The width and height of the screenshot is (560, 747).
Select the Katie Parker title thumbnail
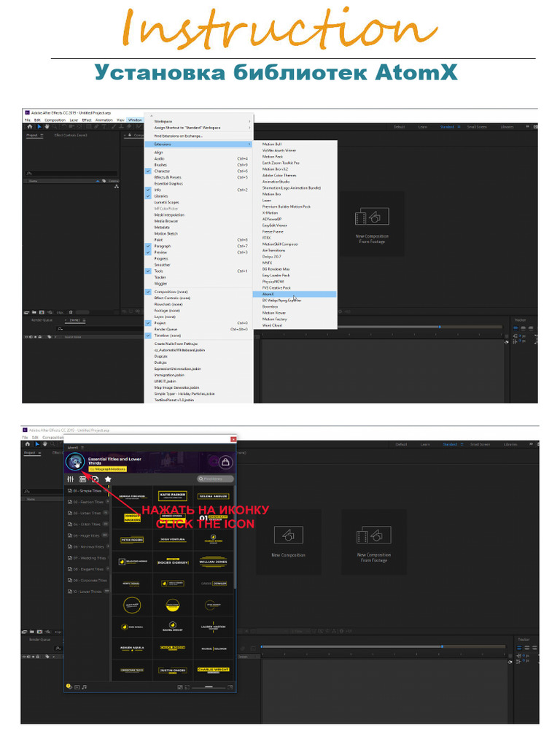[x=172, y=496]
